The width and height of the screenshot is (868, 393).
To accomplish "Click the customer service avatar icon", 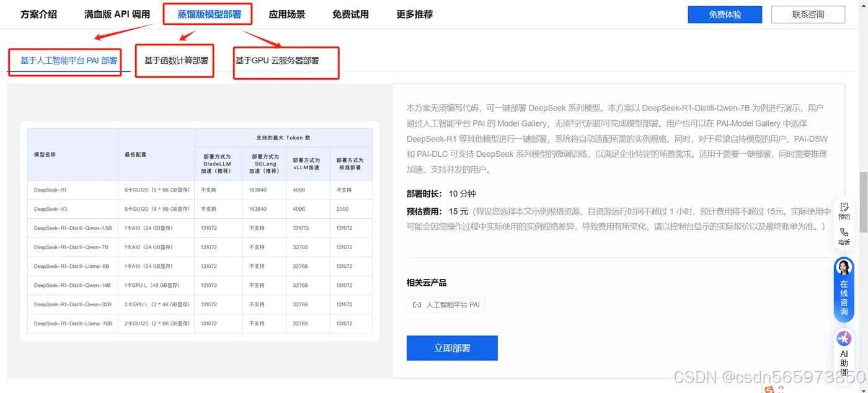I will pos(843,267).
